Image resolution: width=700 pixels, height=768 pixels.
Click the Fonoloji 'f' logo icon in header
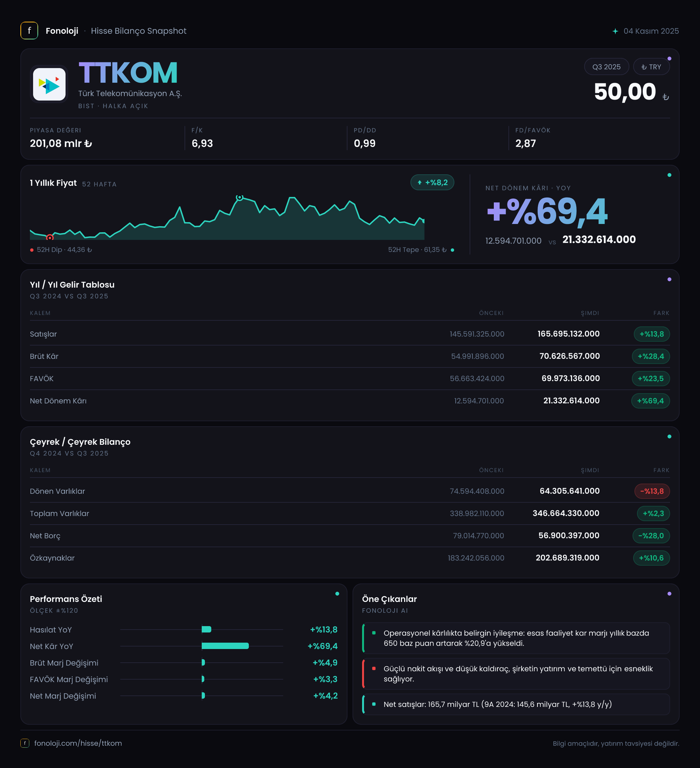coord(29,31)
